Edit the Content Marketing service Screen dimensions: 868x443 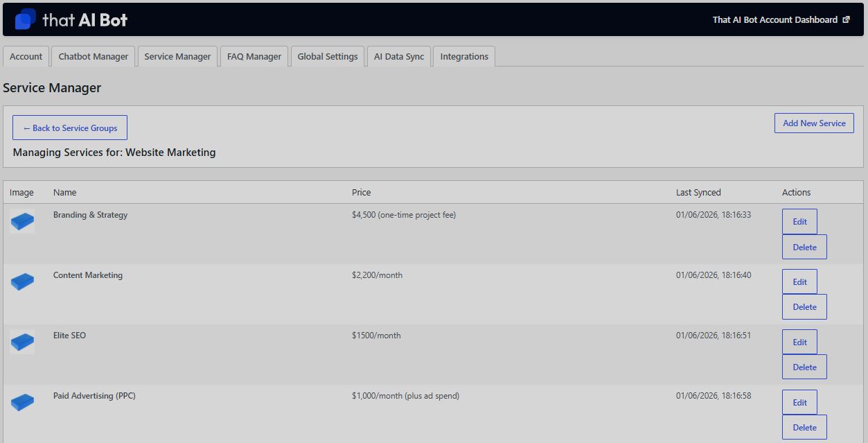point(799,282)
